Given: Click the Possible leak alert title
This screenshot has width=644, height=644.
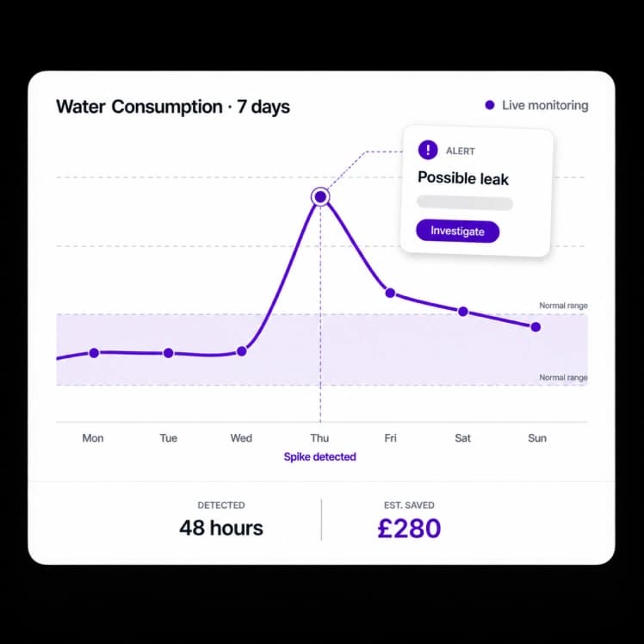Looking at the screenshot, I should click(x=463, y=178).
